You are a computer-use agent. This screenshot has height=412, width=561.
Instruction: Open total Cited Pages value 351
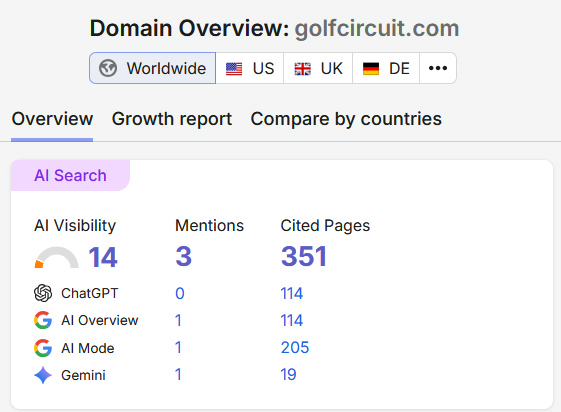point(304,256)
